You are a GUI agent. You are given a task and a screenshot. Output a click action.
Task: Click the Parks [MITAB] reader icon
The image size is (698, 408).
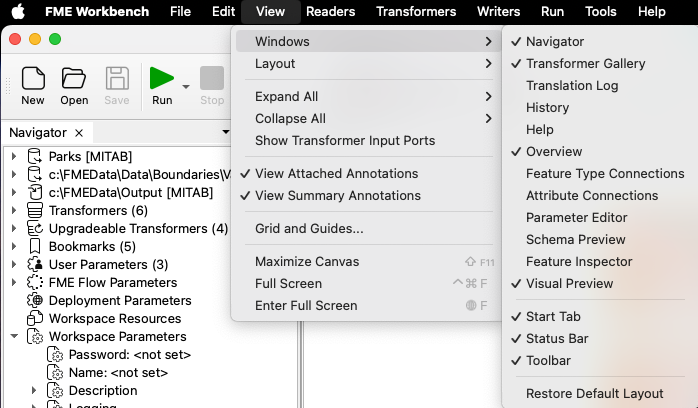(x=35, y=157)
